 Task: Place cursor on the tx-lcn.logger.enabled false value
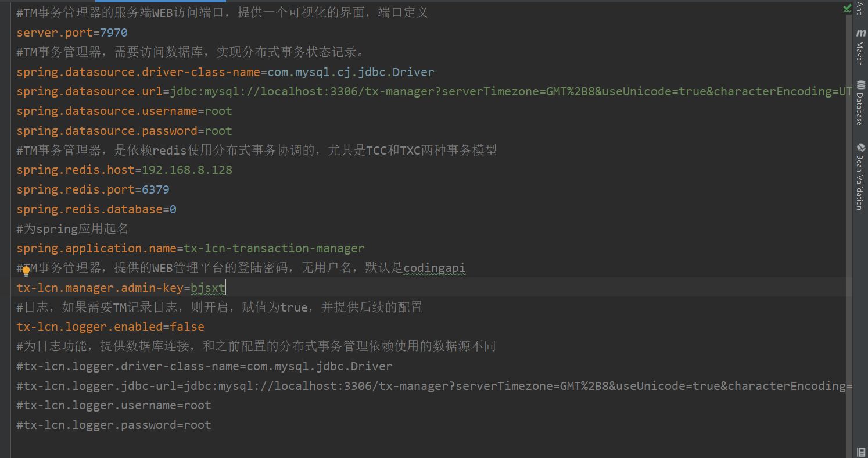tap(187, 327)
